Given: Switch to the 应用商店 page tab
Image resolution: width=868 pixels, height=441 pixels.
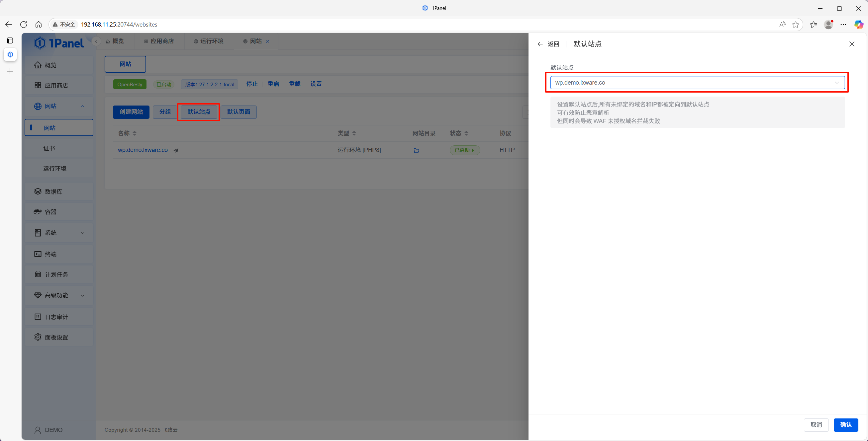Looking at the screenshot, I should (x=159, y=41).
